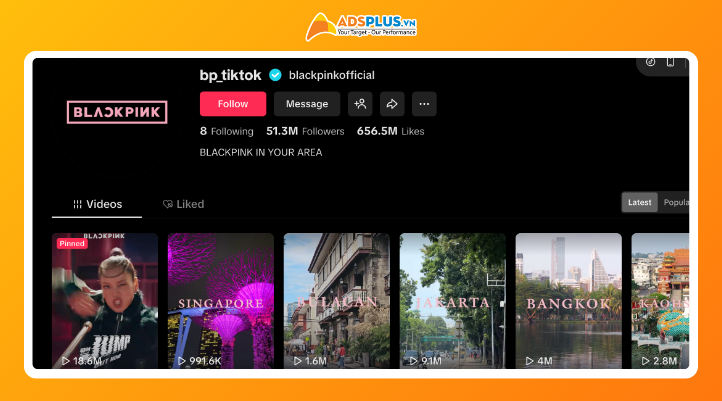
Task: Click the BLACKPINK profile avatar
Action: click(x=117, y=112)
